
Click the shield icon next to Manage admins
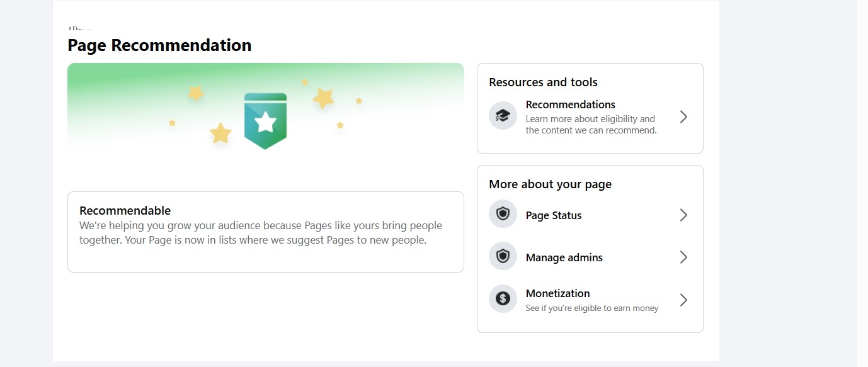(503, 257)
